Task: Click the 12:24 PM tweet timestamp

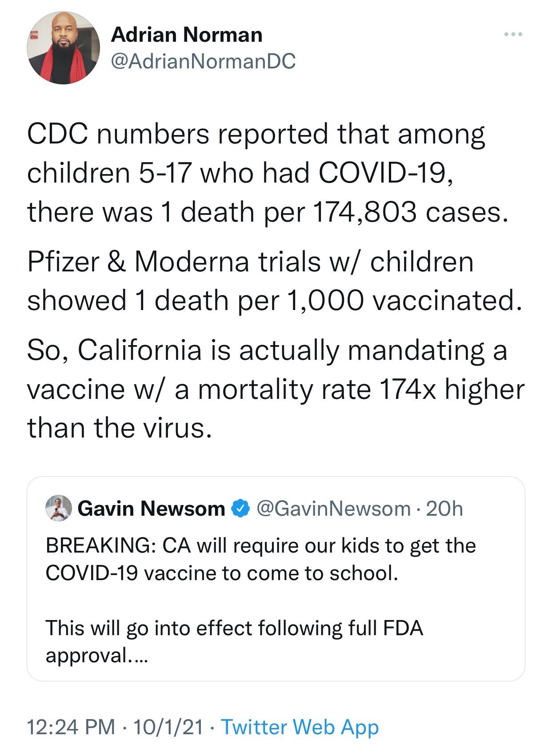Action: click(71, 727)
